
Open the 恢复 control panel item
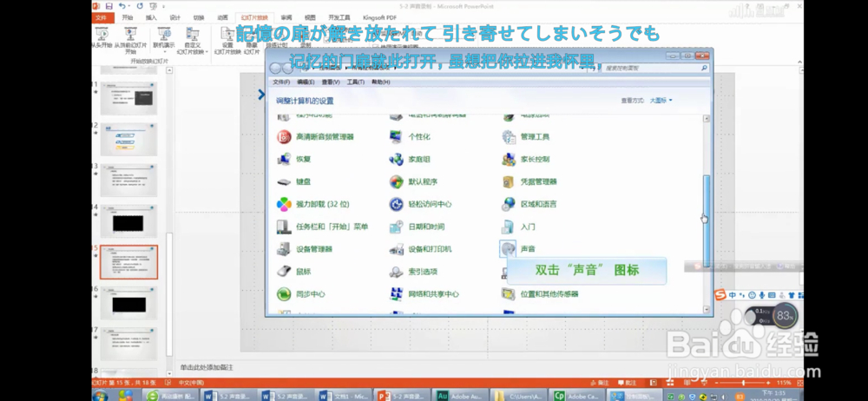(x=294, y=160)
